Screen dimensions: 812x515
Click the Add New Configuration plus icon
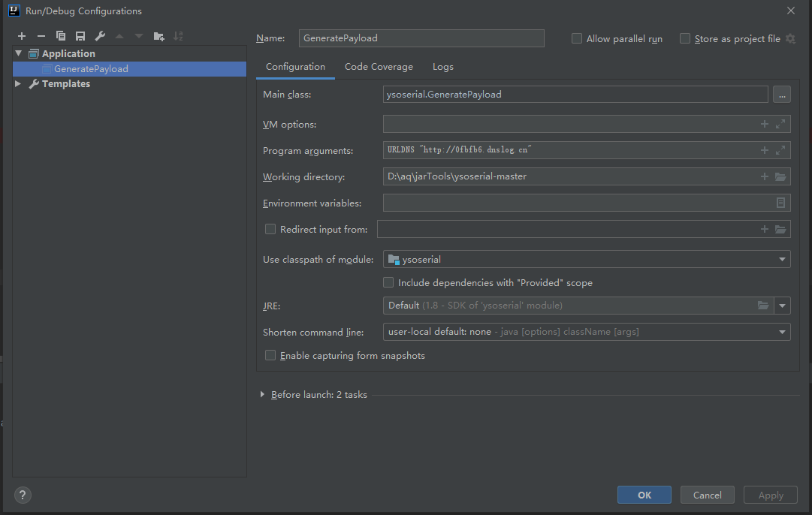22,36
